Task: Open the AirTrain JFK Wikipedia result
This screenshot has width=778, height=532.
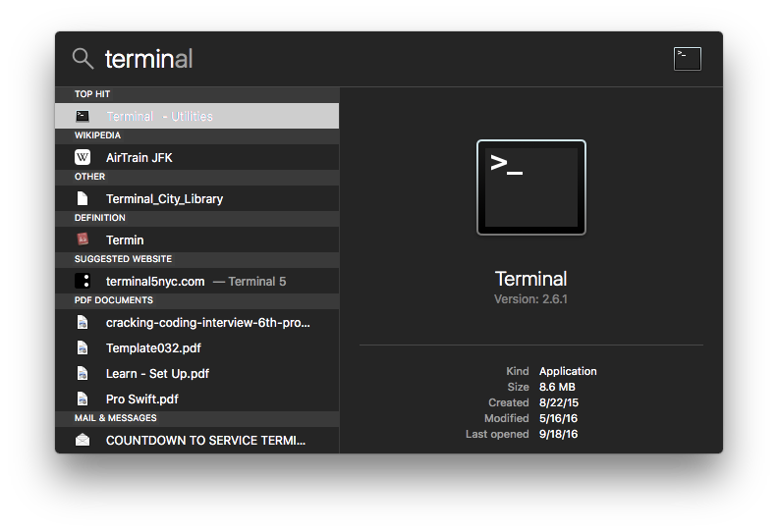Action: [x=197, y=157]
